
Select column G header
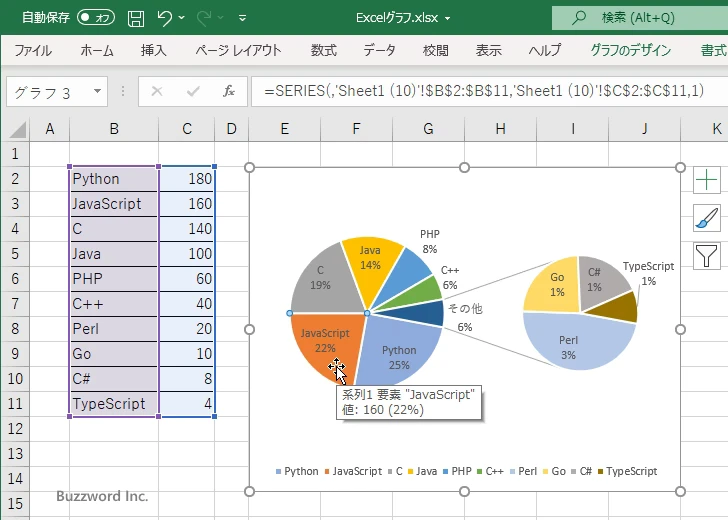tap(428, 129)
